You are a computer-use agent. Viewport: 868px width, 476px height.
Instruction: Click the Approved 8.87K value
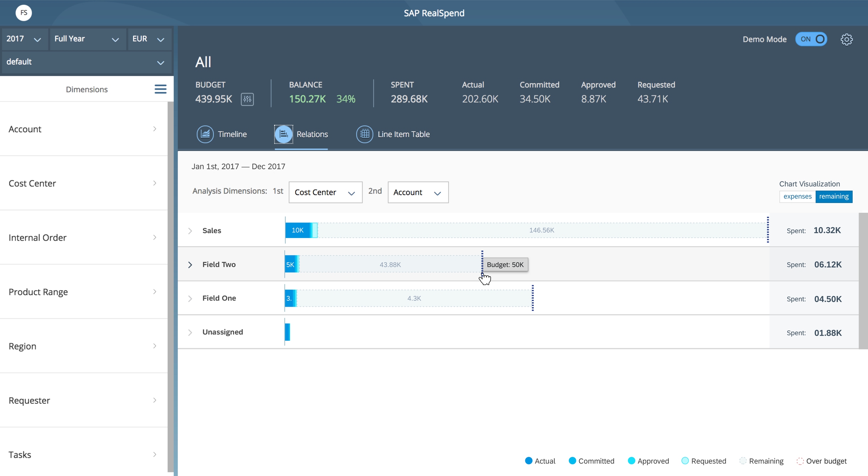[593, 99]
